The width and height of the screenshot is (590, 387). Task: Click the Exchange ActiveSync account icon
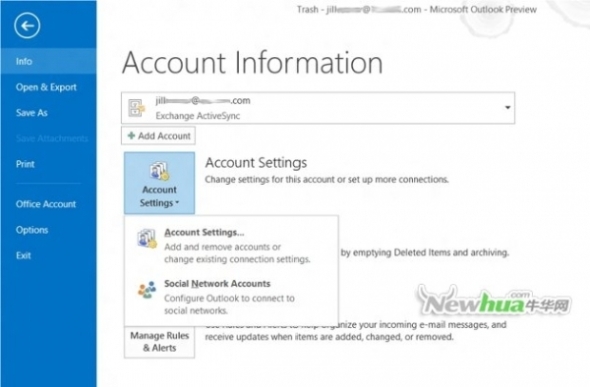136,108
